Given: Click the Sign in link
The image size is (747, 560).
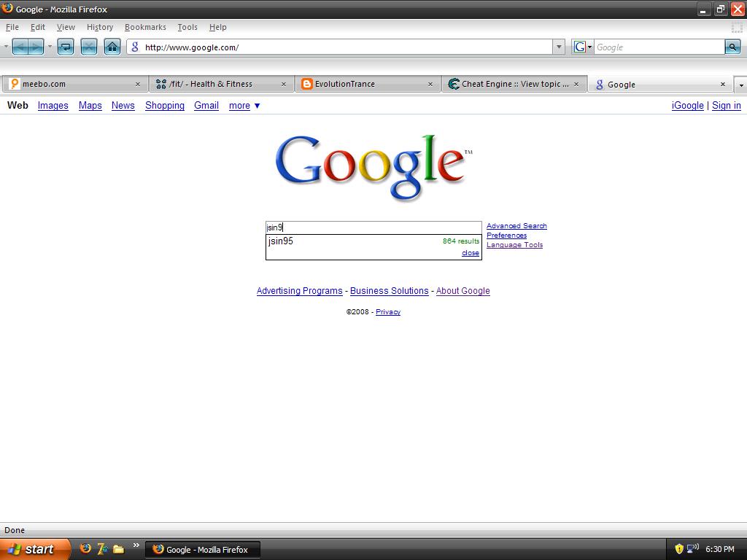Looking at the screenshot, I should coord(727,106).
